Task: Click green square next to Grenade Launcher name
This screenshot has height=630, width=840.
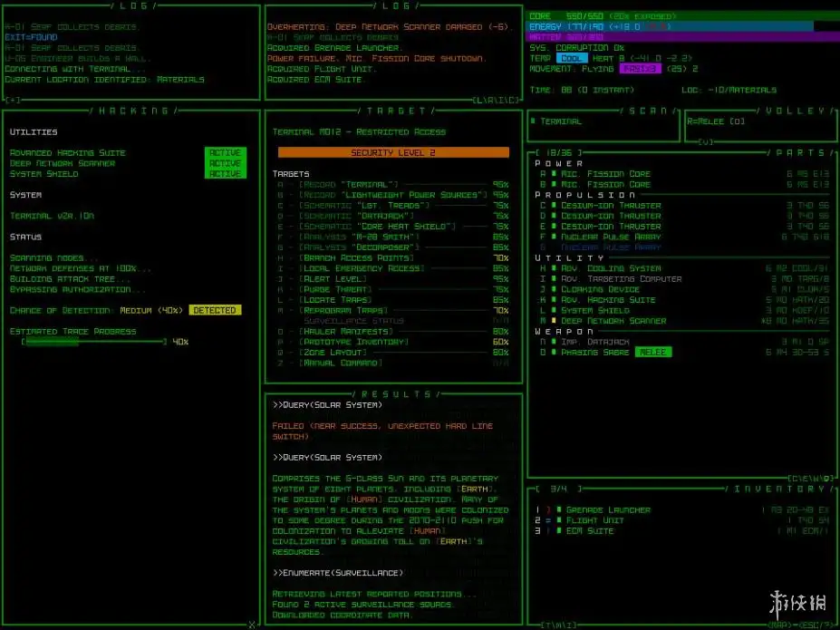Action: tap(559, 510)
